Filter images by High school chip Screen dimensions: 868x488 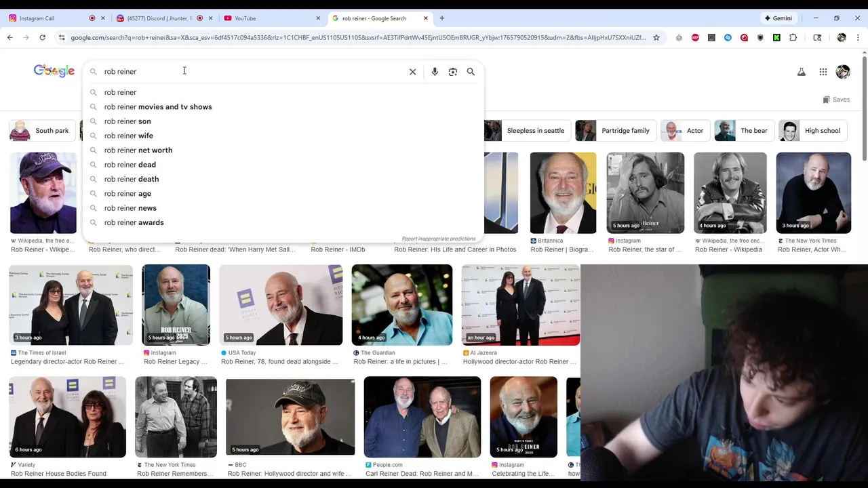pos(812,131)
